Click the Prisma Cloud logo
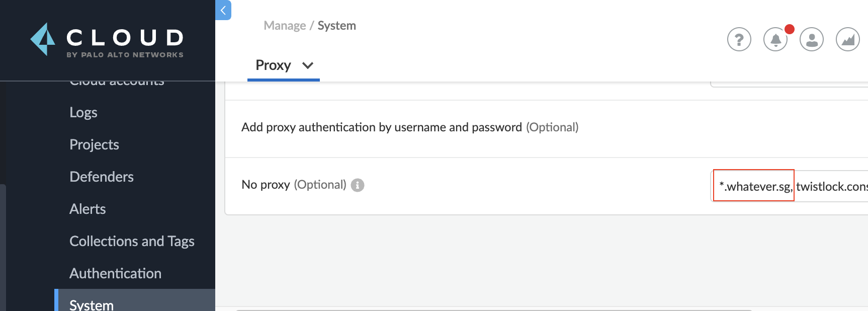Screen dimensions: 868x311 tap(107, 40)
